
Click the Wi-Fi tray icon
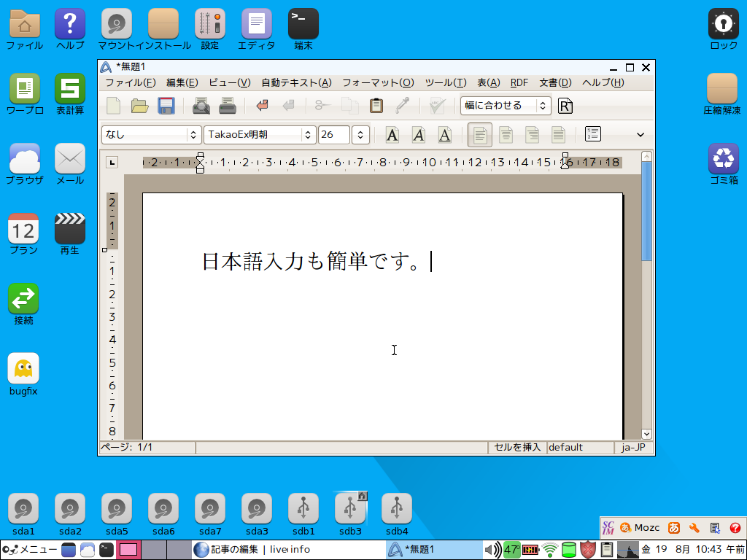tap(550, 550)
